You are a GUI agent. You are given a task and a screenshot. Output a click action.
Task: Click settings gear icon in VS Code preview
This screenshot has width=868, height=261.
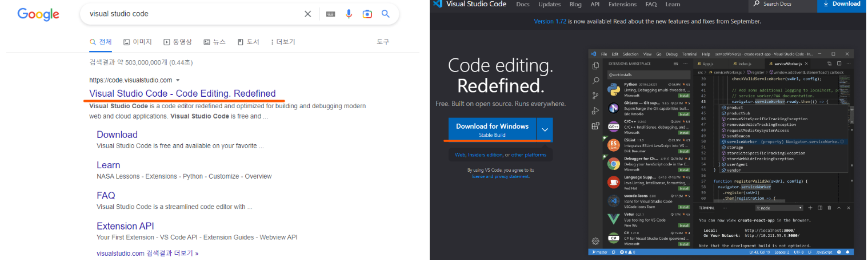595,241
